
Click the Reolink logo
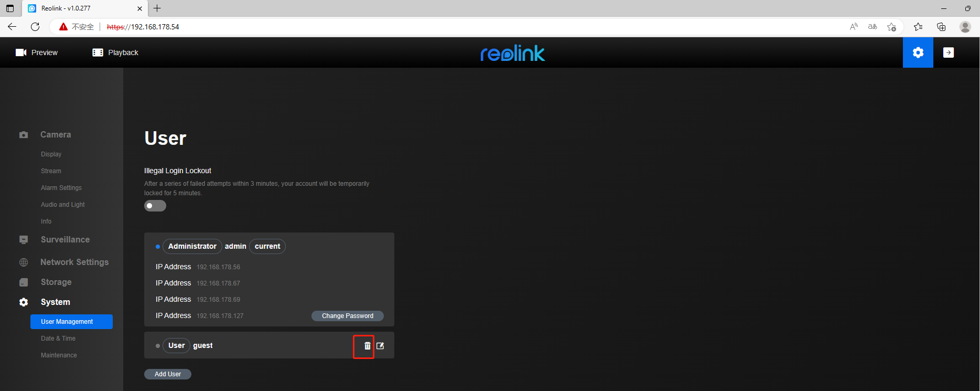click(512, 53)
